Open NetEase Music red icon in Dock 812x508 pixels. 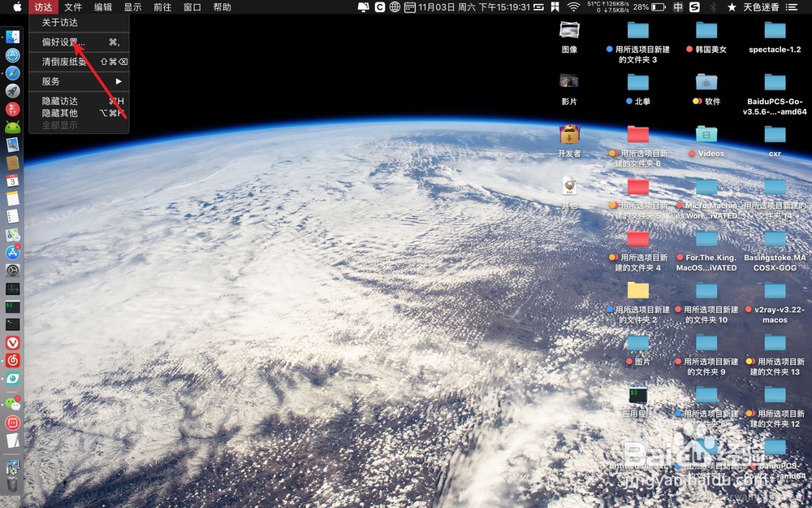coord(12,360)
